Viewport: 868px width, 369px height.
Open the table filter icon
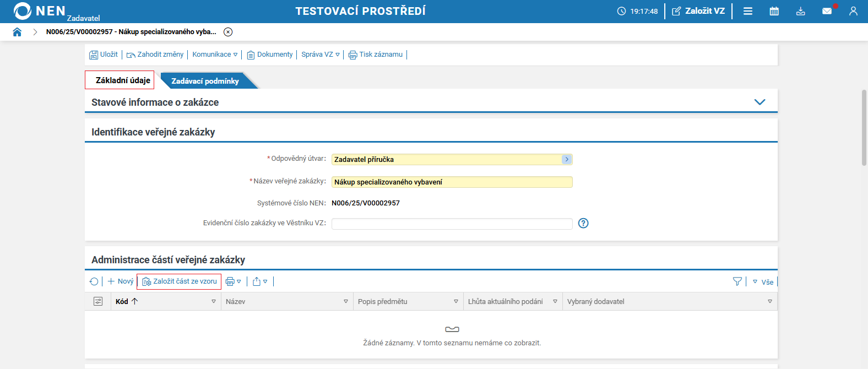[x=737, y=281]
